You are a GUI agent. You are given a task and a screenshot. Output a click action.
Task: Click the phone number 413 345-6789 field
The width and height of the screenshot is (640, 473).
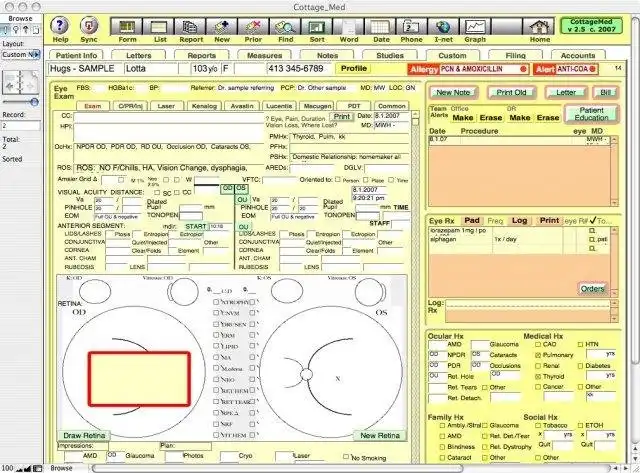300,69
